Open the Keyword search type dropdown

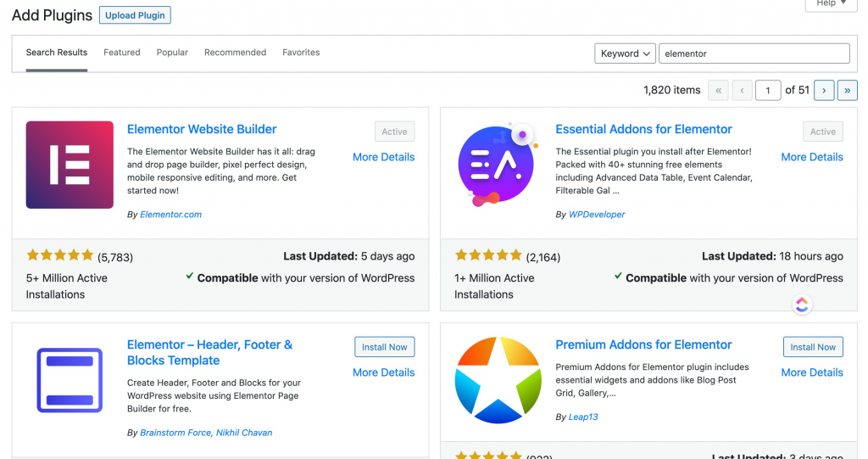click(x=625, y=53)
